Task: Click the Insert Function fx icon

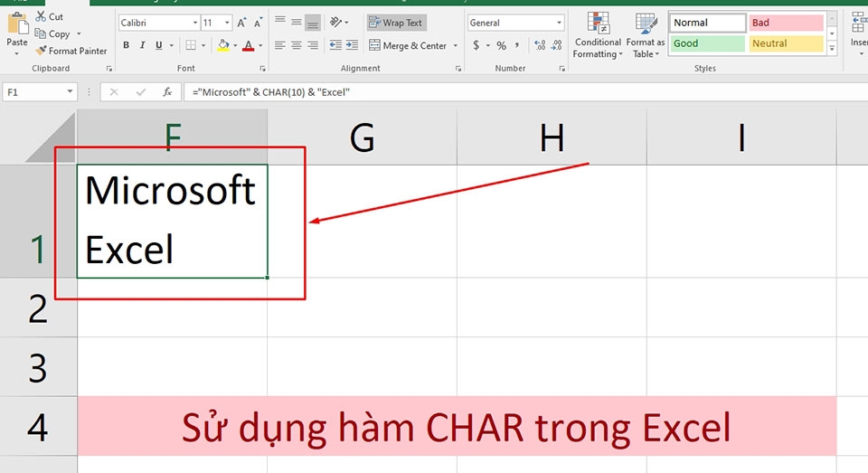Action: (x=167, y=92)
